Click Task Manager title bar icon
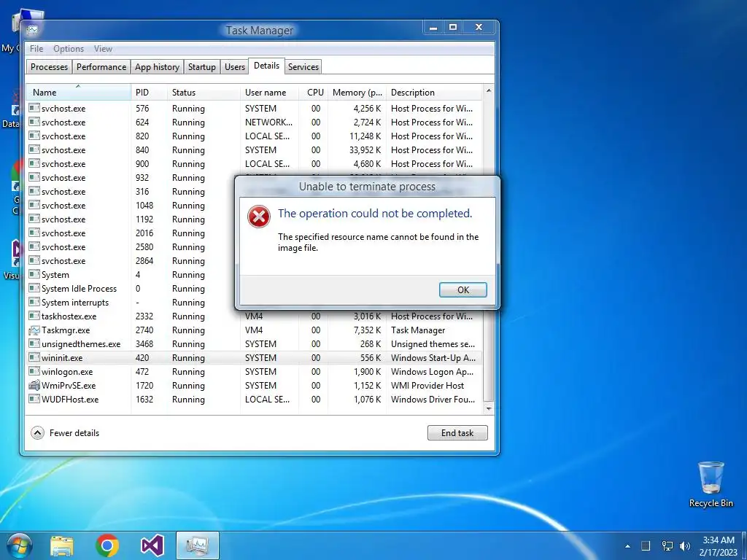747x560 pixels. 32,30
